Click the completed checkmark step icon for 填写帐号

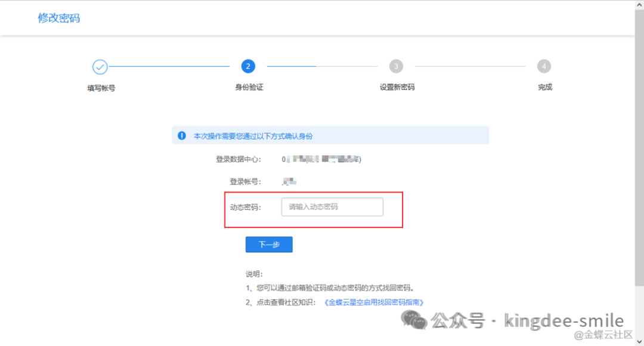[x=100, y=67]
